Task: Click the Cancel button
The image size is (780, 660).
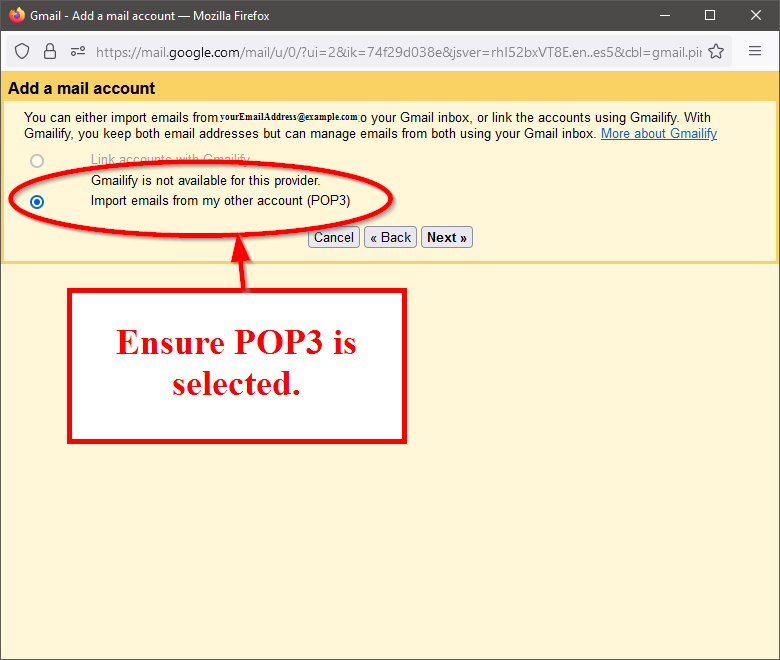Action: pyautogui.click(x=334, y=237)
